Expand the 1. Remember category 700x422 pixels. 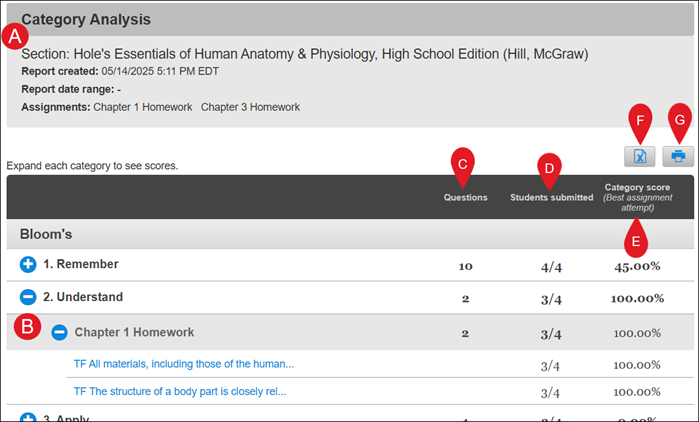click(28, 265)
